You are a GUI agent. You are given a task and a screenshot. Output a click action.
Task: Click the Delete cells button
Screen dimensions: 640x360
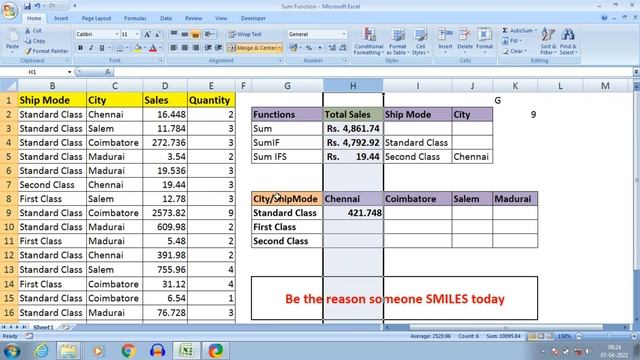(464, 41)
